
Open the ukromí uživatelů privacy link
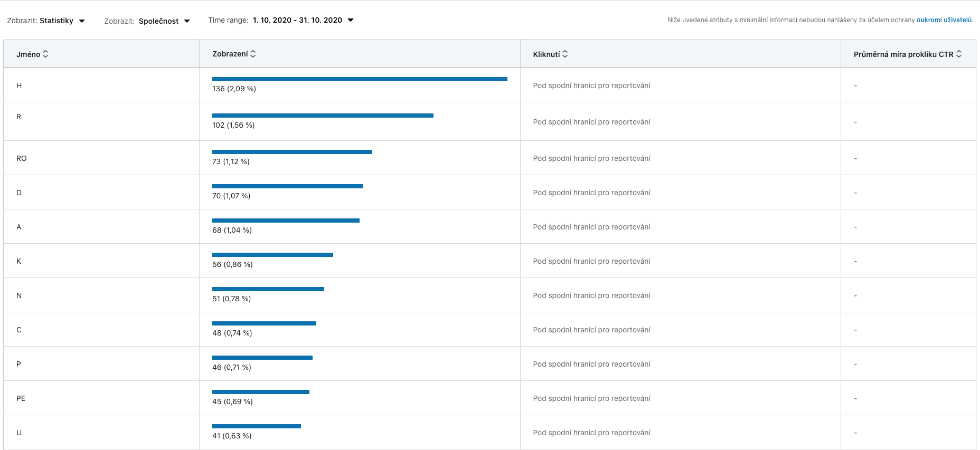tap(944, 20)
